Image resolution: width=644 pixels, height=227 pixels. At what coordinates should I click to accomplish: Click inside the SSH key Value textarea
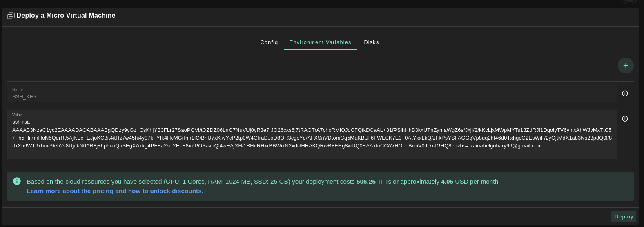point(310,153)
